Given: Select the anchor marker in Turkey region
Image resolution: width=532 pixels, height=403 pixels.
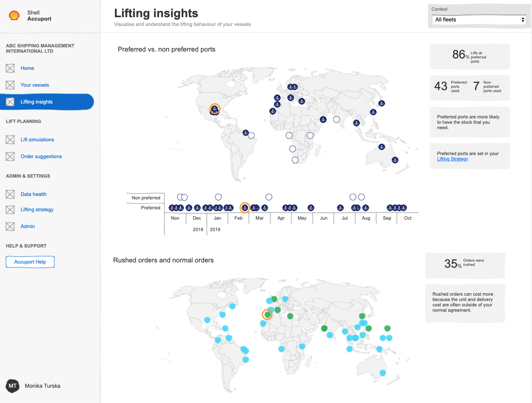Looking at the screenshot, I should tap(302, 101).
